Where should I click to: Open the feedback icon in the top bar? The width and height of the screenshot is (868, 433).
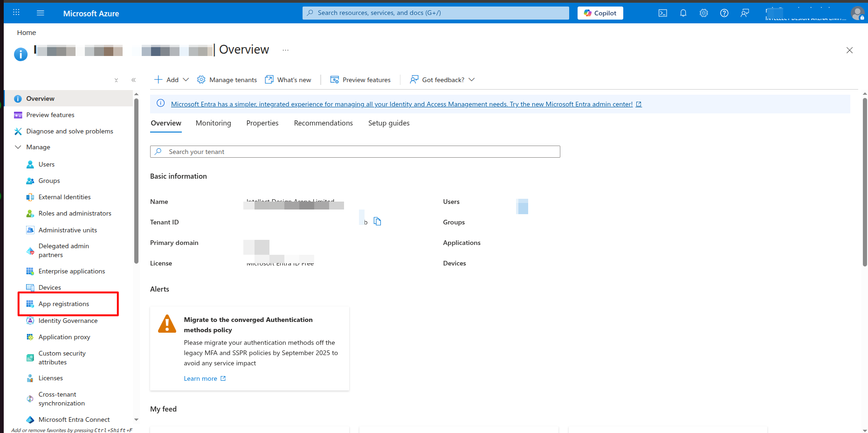click(744, 13)
